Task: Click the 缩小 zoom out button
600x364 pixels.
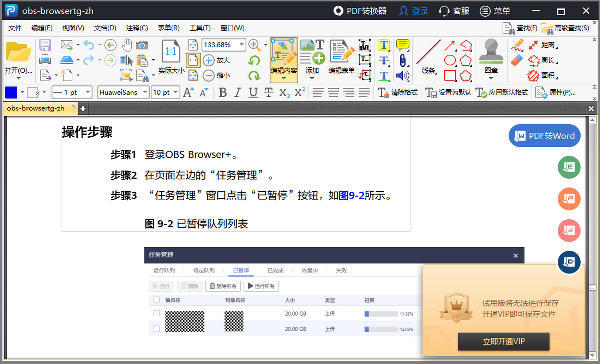Action: pos(217,75)
